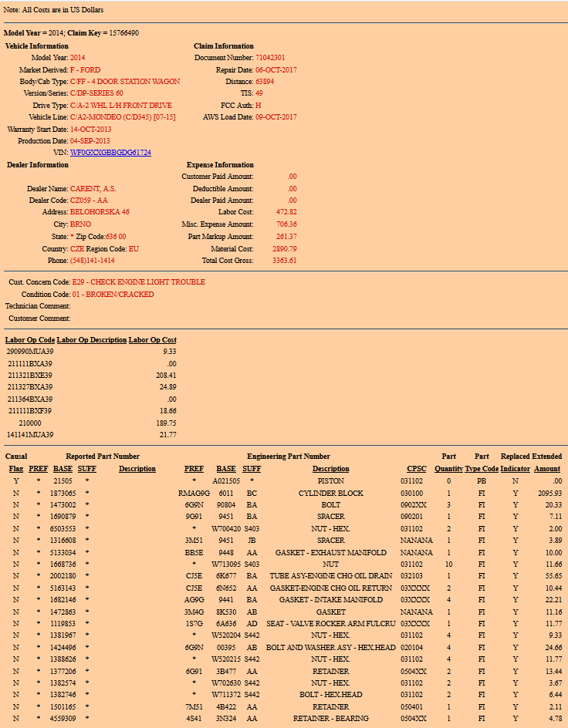This screenshot has width=568, height=728.
Task: Click the Labor Op Cost column header
Action: (152, 339)
